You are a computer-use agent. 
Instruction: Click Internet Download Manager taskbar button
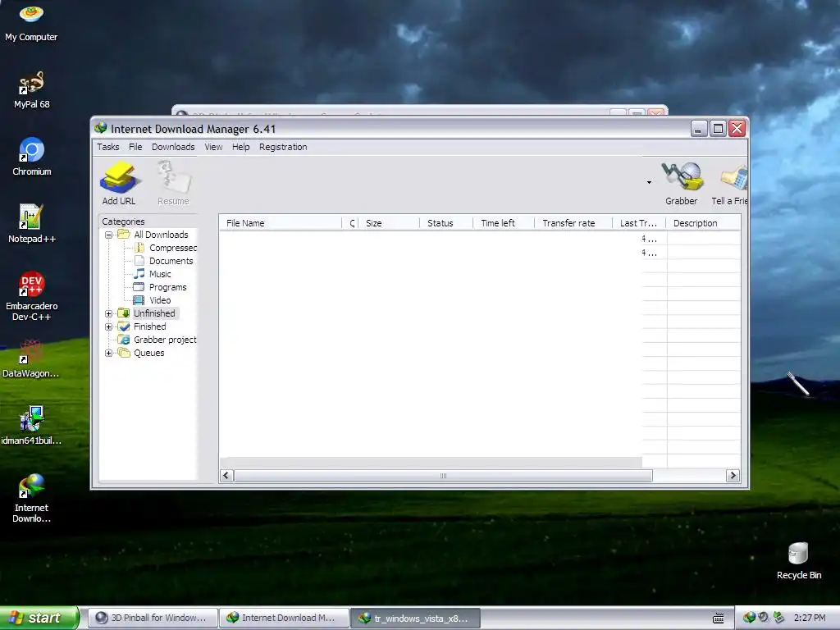[x=284, y=618]
